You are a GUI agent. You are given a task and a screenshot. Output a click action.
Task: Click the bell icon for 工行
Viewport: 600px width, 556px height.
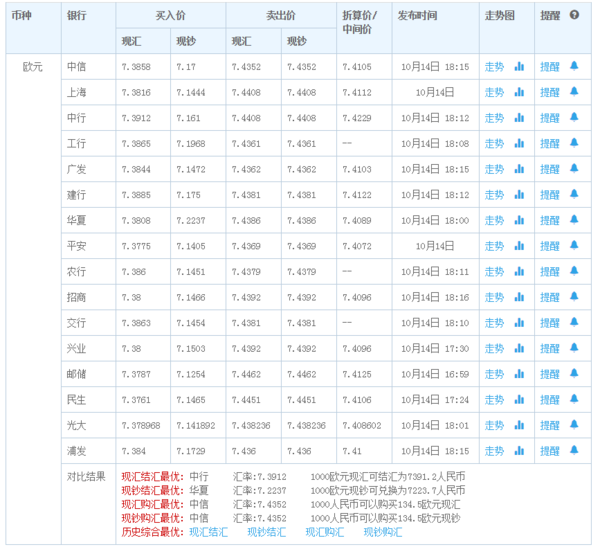pos(574,143)
